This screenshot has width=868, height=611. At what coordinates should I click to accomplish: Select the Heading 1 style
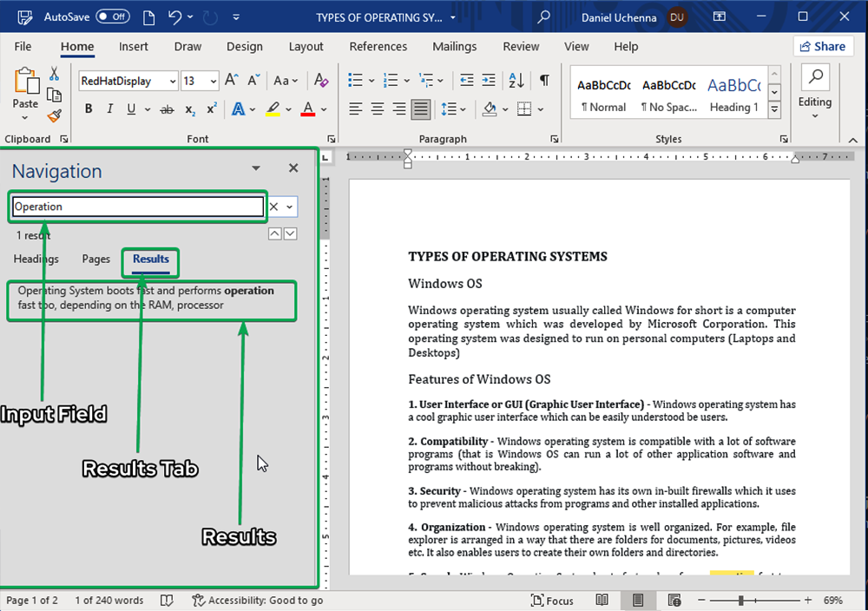pyautogui.click(x=733, y=95)
